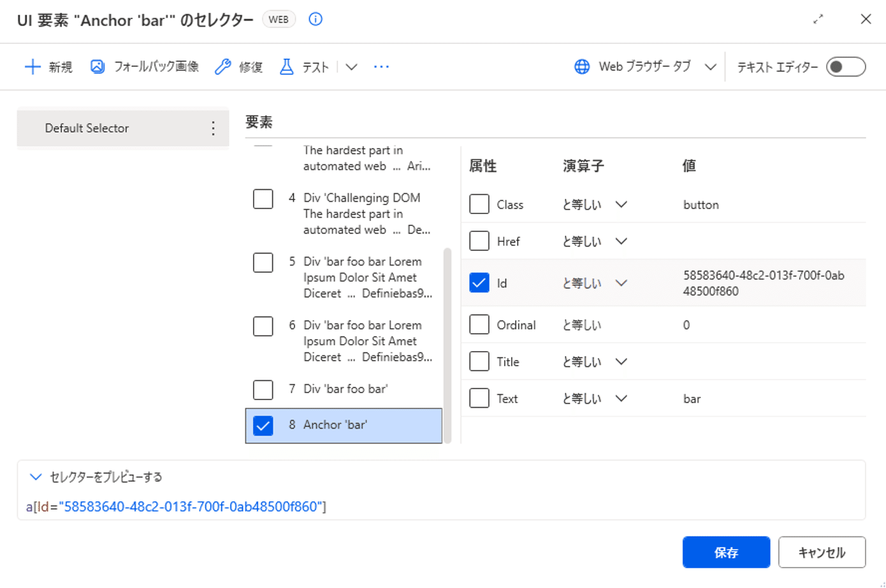Screen dimensions: 886x588
Task: Click the Ordinal value 0
Action: tap(686, 325)
